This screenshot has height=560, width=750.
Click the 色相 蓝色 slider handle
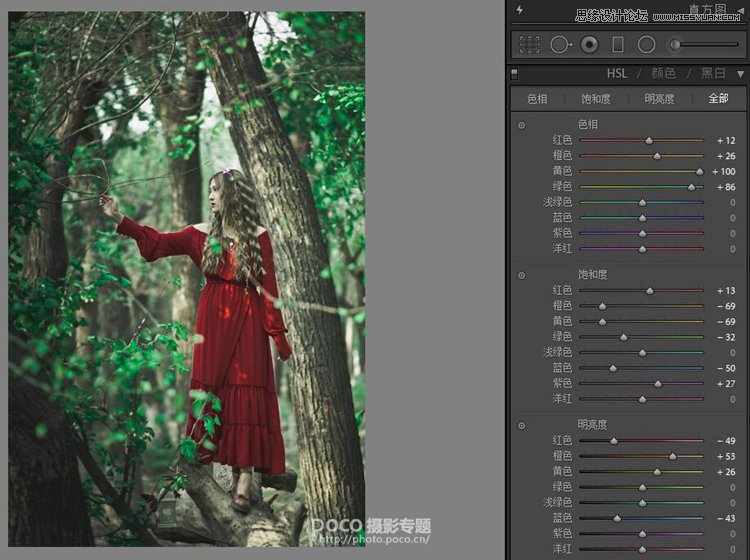(642, 218)
